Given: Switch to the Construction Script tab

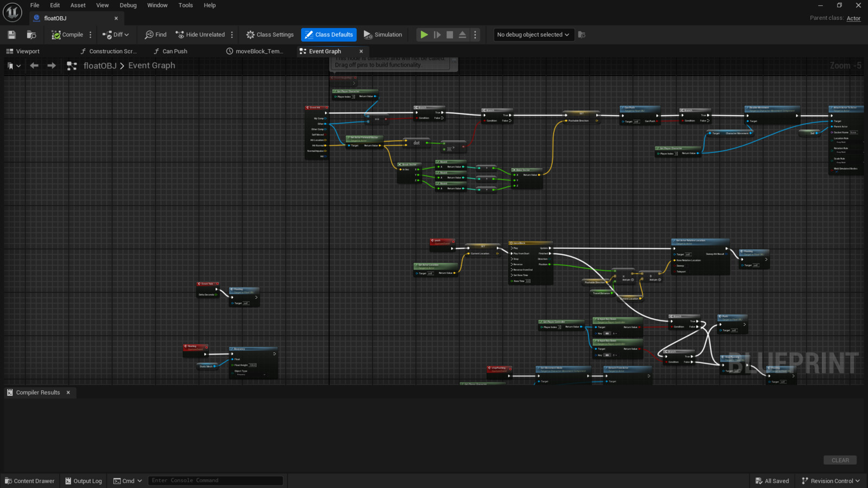Looking at the screenshot, I should click(x=108, y=52).
